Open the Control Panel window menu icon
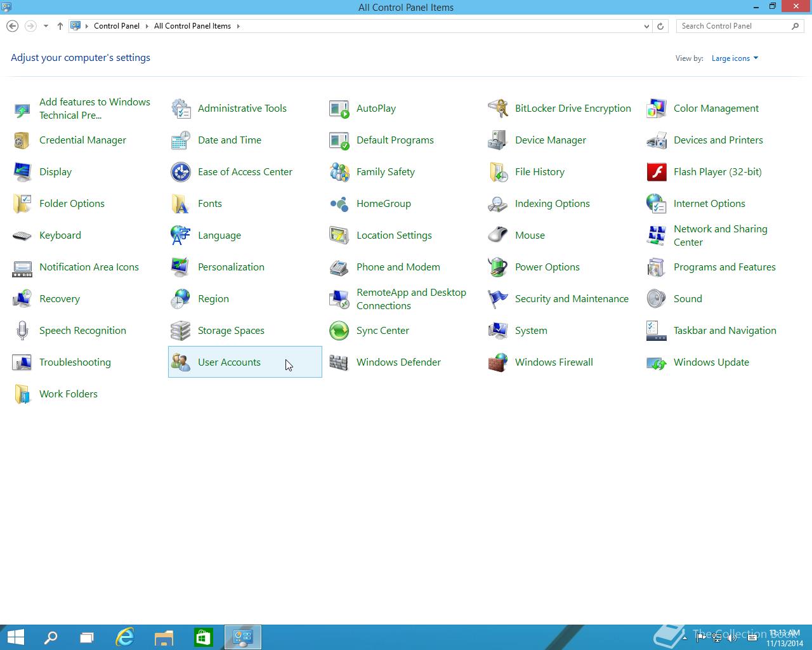This screenshot has height=650, width=812. point(6,7)
